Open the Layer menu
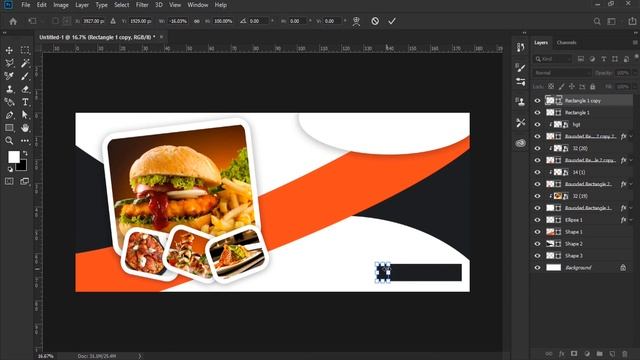Image resolution: width=640 pixels, height=360 pixels. coord(82,5)
